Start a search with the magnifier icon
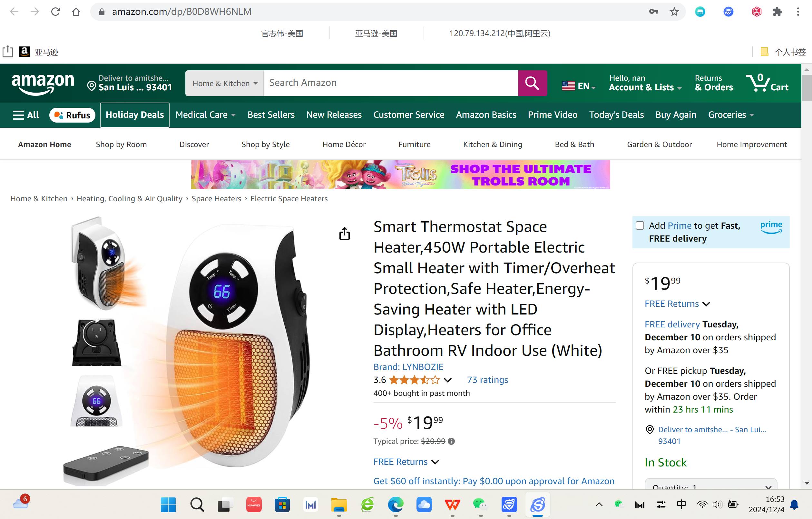This screenshot has height=519, width=812. pyautogui.click(x=532, y=83)
